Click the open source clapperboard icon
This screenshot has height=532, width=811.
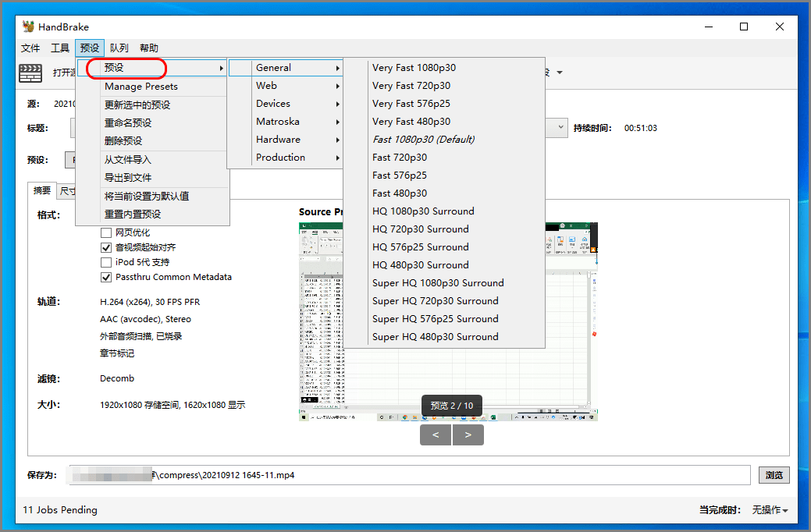pyautogui.click(x=30, y=73)
